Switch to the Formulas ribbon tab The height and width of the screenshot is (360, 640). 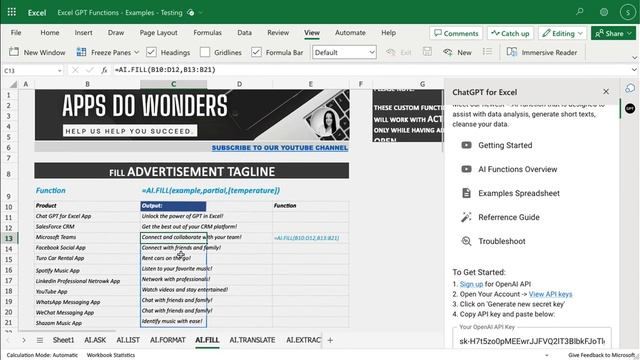(x=207, y=33)
